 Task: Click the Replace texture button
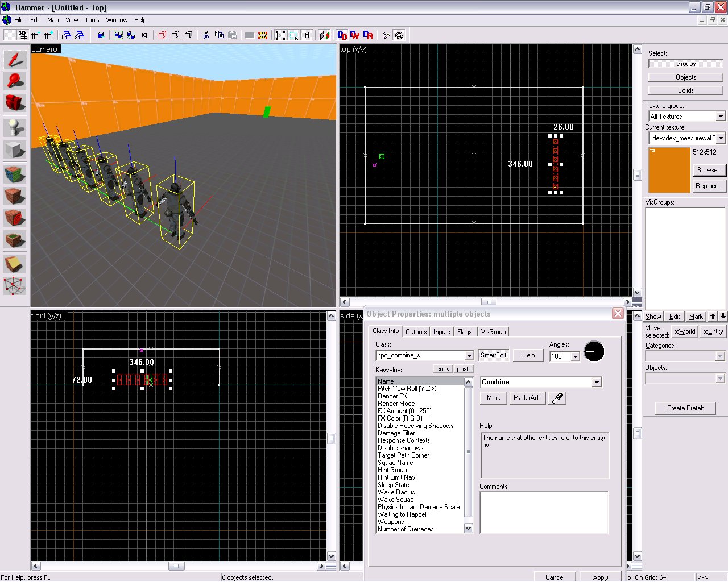point(709,186)
